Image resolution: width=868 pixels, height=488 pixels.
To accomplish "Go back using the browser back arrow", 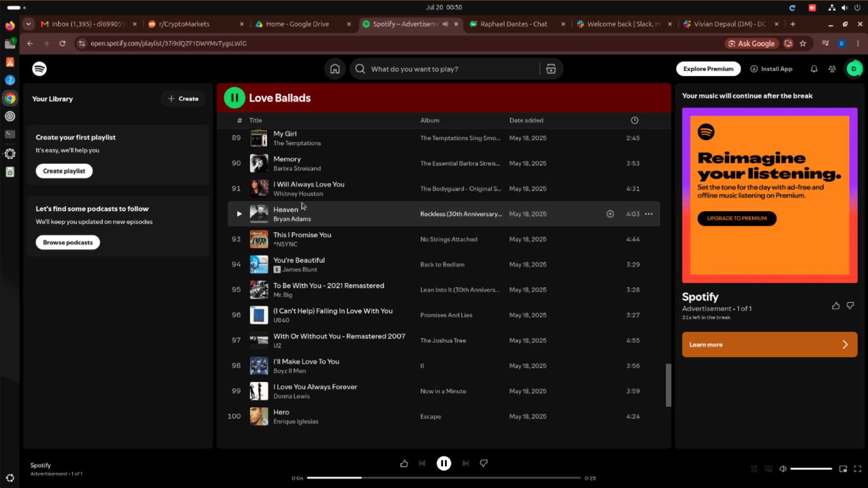I will [30, 44].
